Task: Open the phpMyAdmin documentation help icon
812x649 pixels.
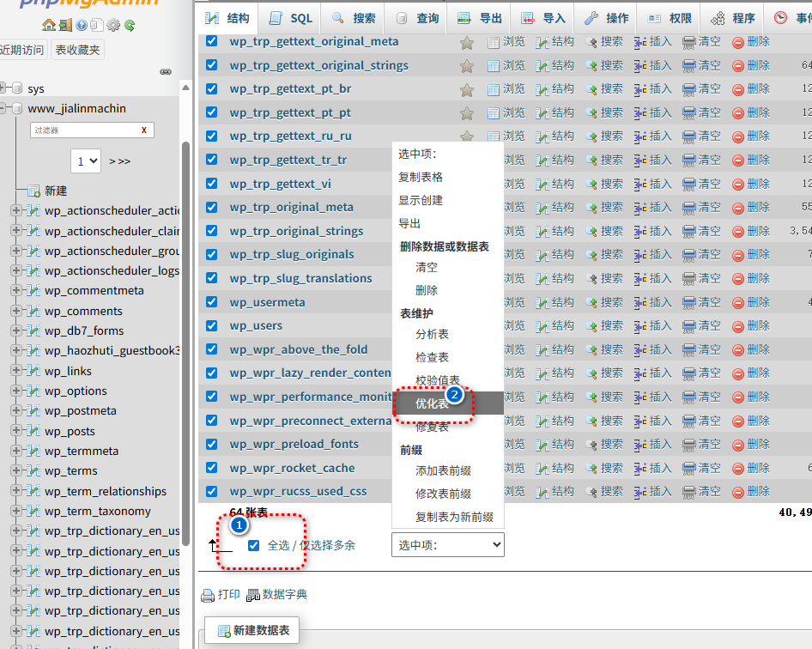Action: tap(82, 26)
